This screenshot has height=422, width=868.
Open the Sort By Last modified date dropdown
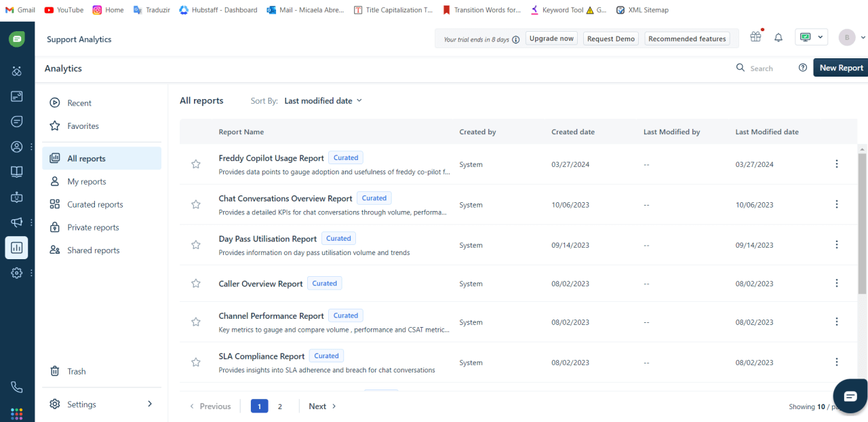click(323, 100)
